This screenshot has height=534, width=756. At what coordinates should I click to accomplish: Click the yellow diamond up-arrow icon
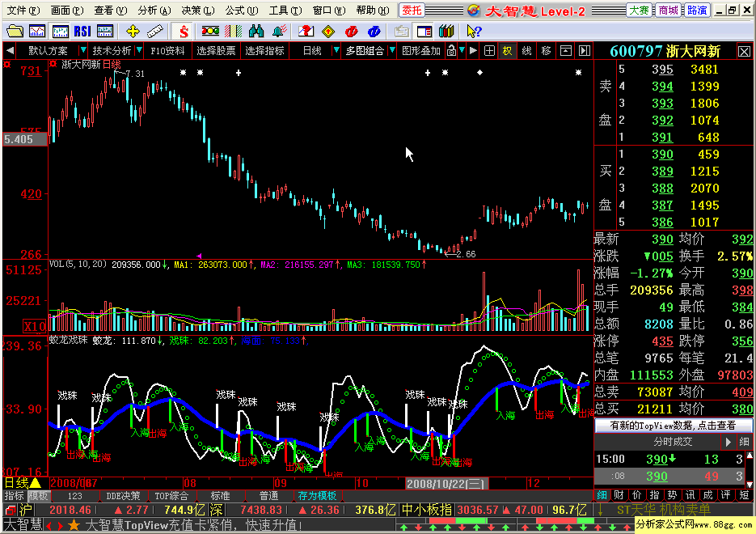(328, 32)
